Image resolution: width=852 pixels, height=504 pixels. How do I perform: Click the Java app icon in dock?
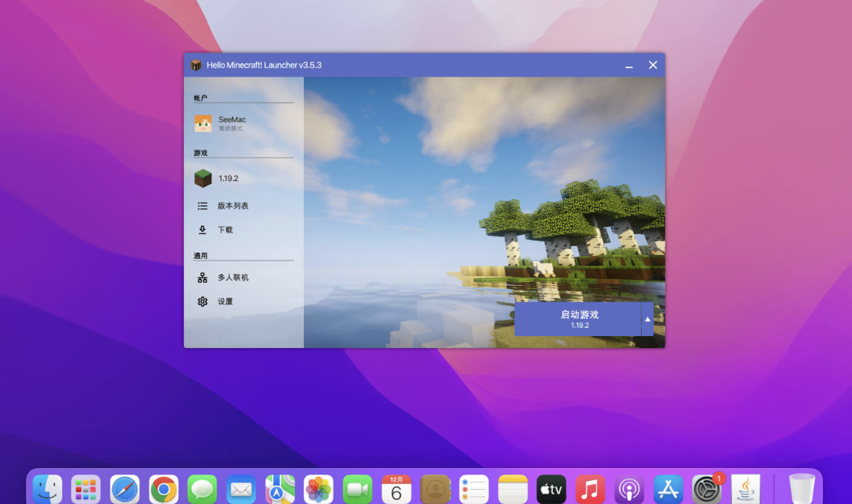[x=745, y=489]
